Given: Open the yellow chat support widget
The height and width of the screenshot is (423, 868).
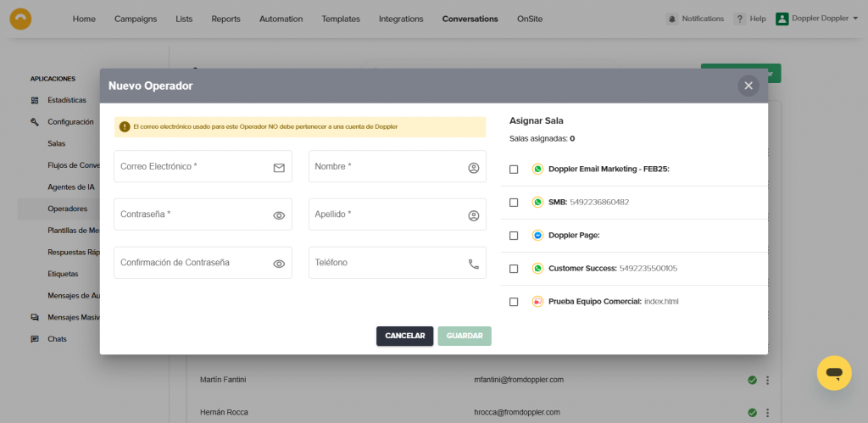Looking at the screenshot, I should pyautogui.click(x=834, y=373).
